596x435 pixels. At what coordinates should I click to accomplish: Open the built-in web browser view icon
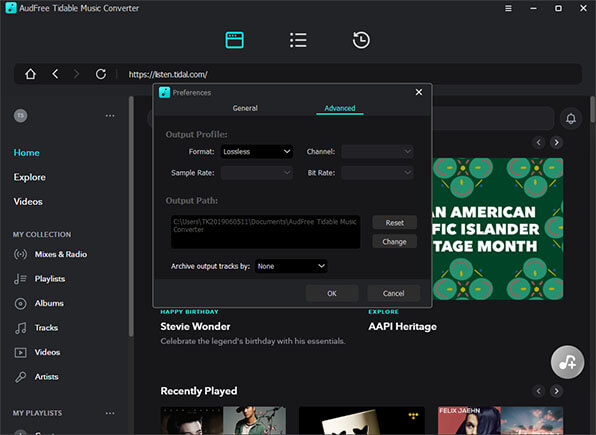[x=235, y=40]
